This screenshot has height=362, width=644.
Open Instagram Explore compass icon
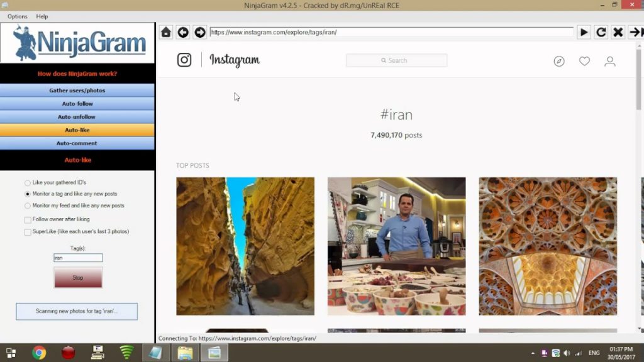click(x=559, y=61)
